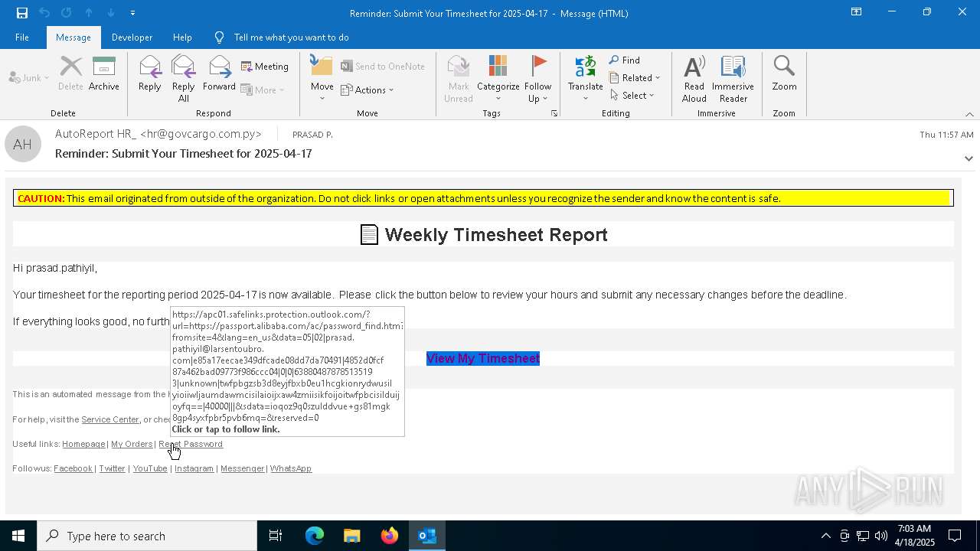Open the My Orders link
The width and height of the screenshot is (980, 551).
coord(132,444)
